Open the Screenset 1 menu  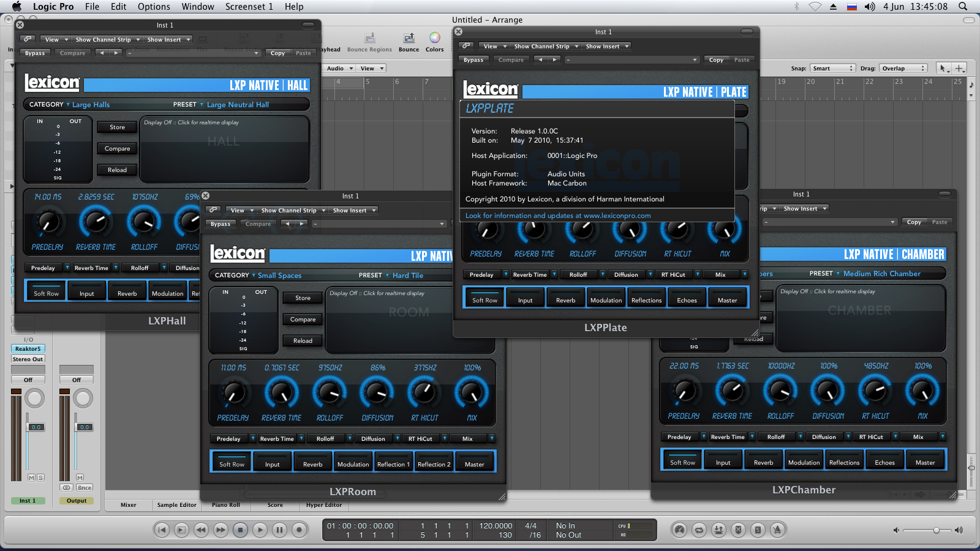tap(249, 7)
